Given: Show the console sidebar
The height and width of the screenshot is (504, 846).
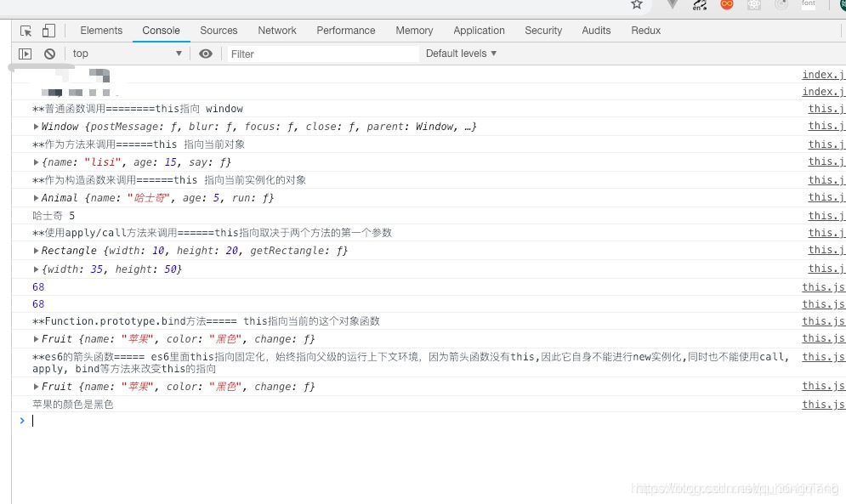Looking at the screenshot, I should 25,54.
